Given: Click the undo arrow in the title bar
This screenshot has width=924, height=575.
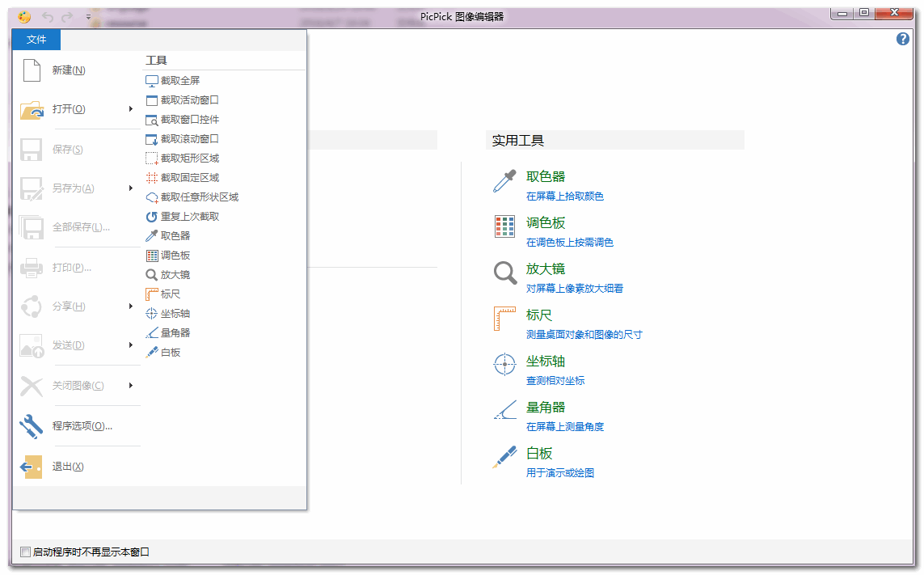Looking at the screenshot, I should pos(48,17).
